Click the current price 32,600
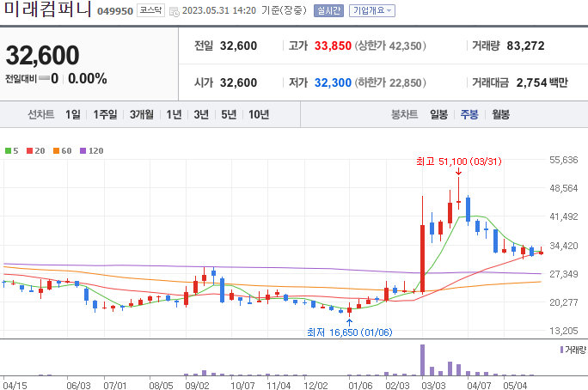Viewport: 588px width, 390px height. pyautogui.click(x=42, y=56)
